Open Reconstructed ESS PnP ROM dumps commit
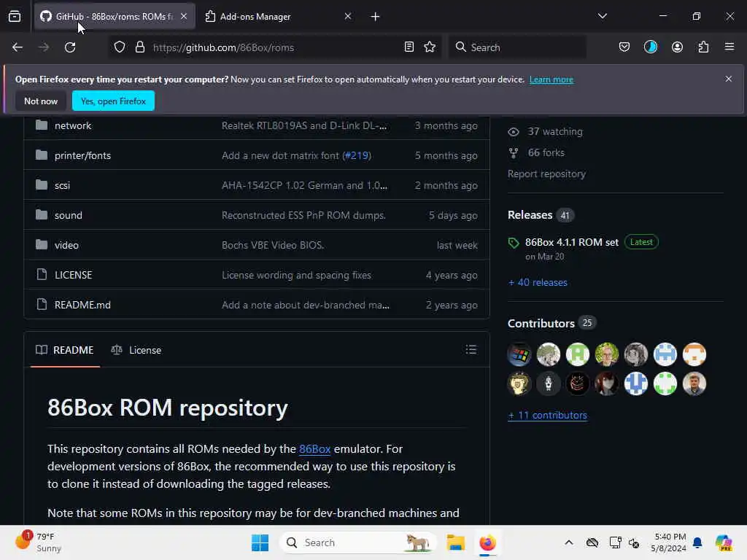The width and height of the screenshot is (747, 560). 303,215
